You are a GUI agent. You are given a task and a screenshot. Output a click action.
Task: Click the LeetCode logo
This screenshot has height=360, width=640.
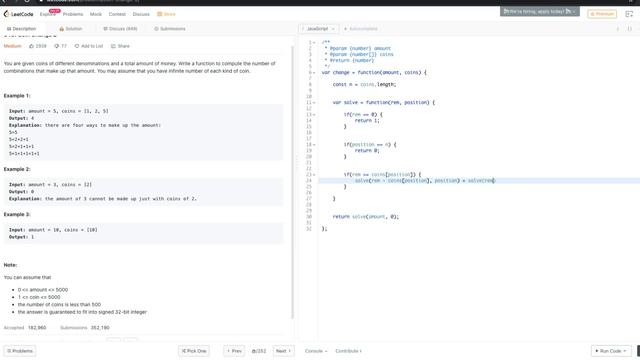pyautogui.click(x=18, y=14)
